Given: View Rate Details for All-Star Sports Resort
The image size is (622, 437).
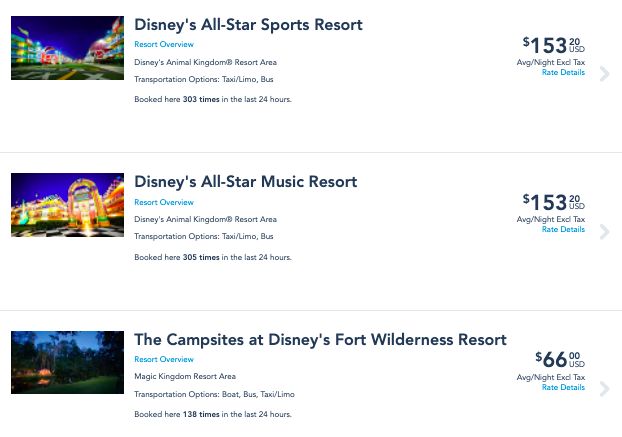Looking at the screenshot, I should pos(563,71).
